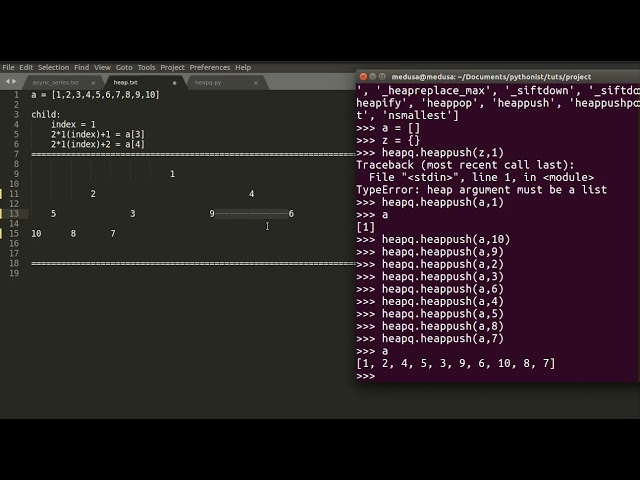Close the async_series.txt tab
Image resolution: width=640 pixels, height=480 pixels.
93,83
